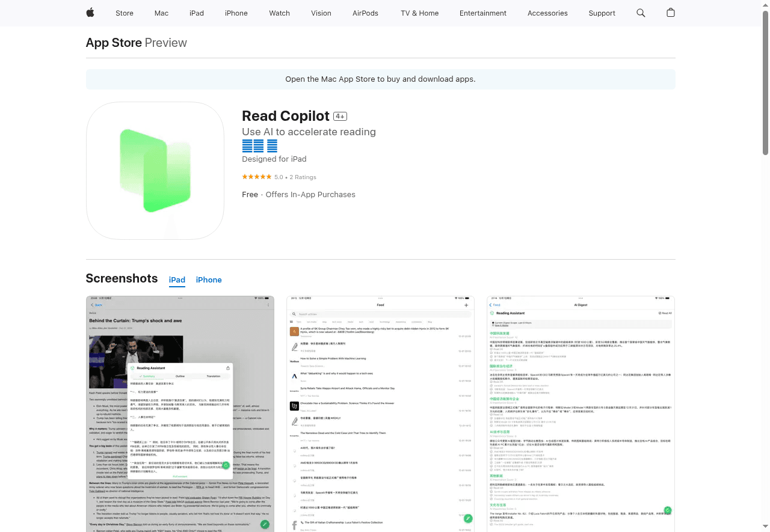Click the Medium source icon in the Feed list
Screen dimensions: 770x532
pyautogui.click(x=294, y=361)
